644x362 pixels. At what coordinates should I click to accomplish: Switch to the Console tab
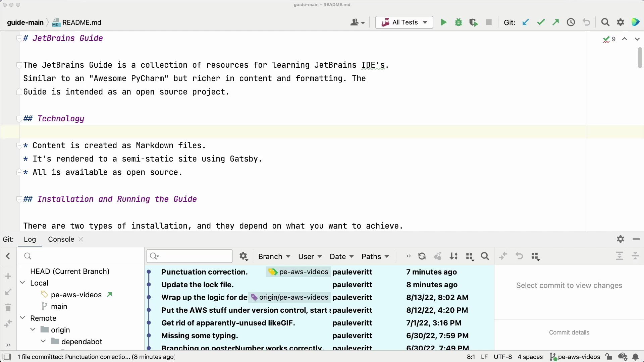pyautogui.click(x=61, y=239)
